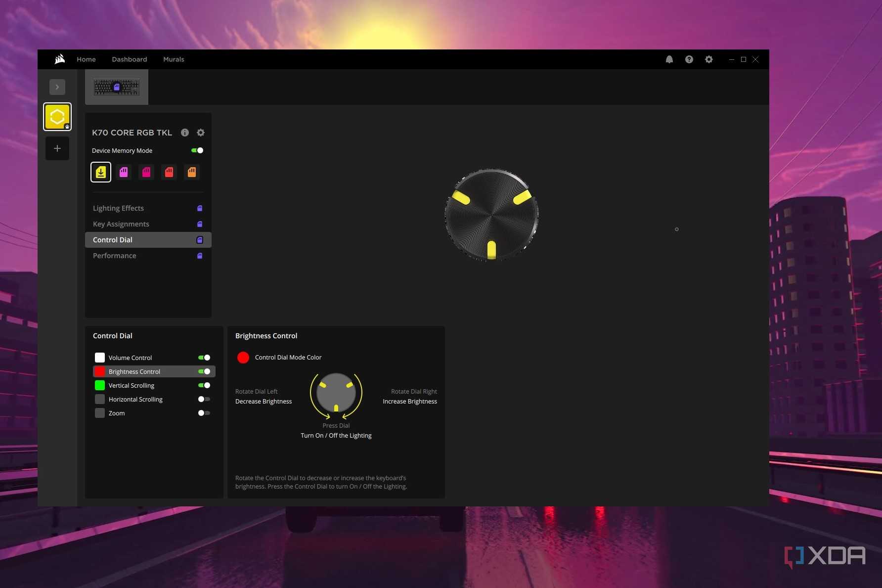Viewport: 882px width, 588px height.
Task: Select Volume Control dial mode
Action: (154, 358)
